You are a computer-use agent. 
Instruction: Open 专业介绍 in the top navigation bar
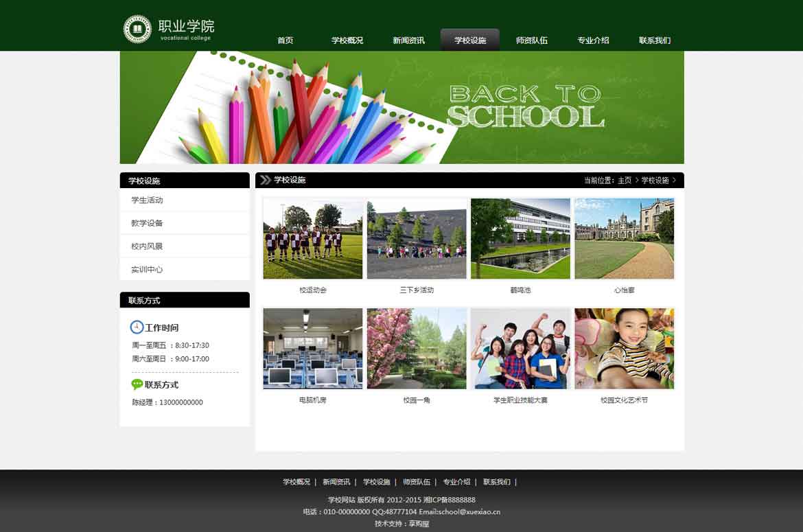(593, 41)
